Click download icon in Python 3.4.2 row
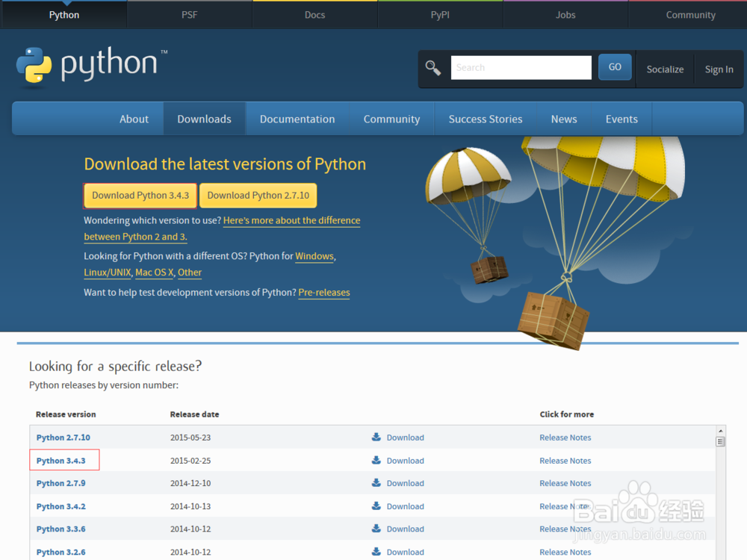 click(376, 505)
